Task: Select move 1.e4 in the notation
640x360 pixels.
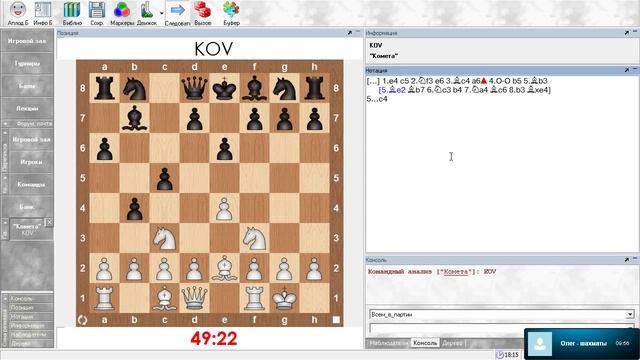Action: [x=390, y=81]
